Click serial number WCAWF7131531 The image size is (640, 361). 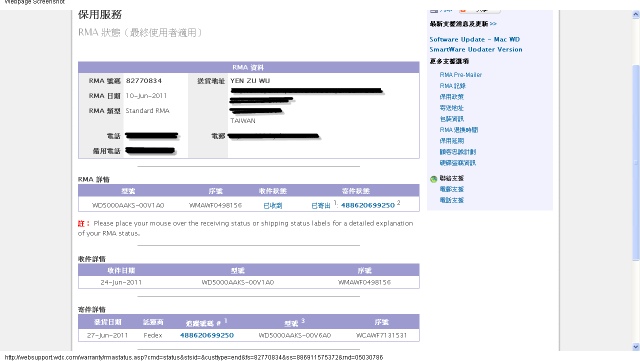coord(381,335)
